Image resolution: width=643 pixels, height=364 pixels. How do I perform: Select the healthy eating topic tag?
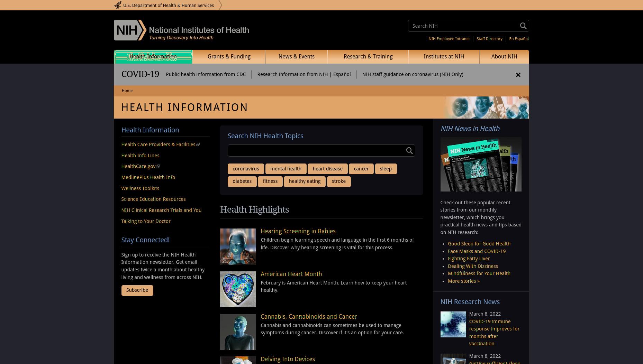pos(305,181)
